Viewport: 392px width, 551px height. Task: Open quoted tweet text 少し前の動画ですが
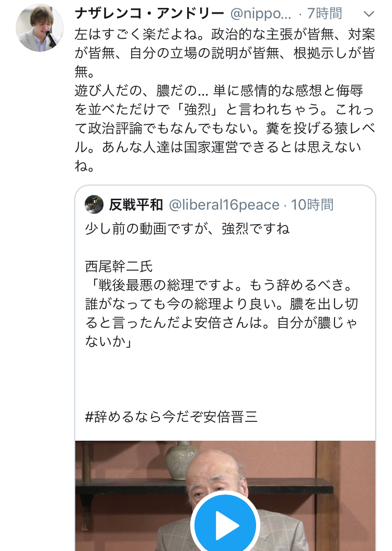point(187,229)
